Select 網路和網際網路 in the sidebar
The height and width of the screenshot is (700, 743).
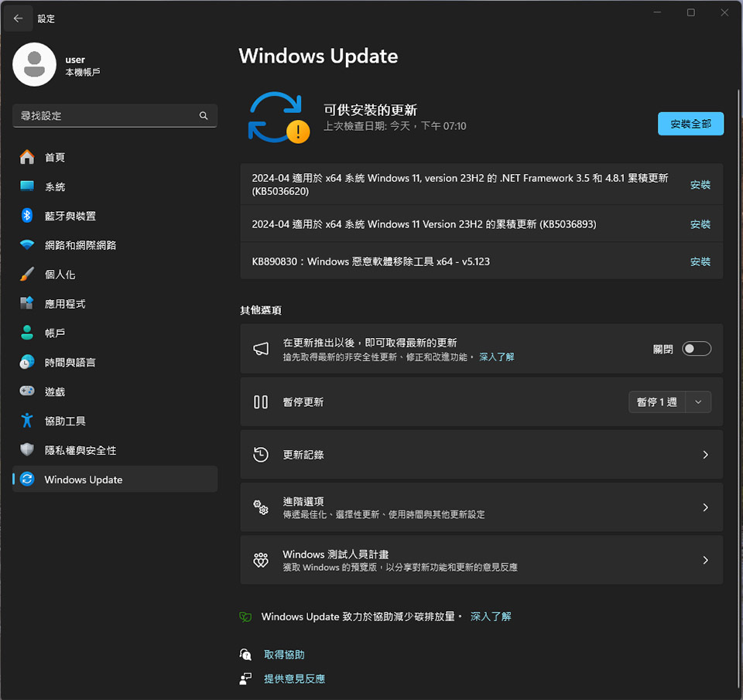pyautogui.click(x=115, y=245)
